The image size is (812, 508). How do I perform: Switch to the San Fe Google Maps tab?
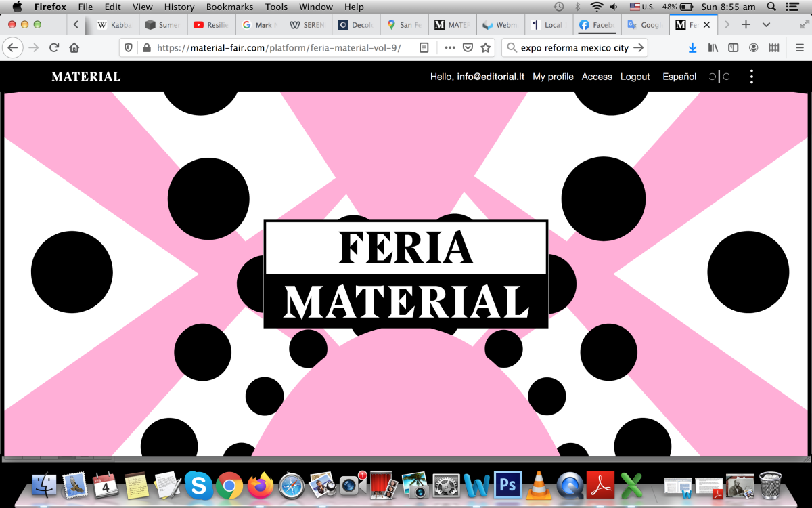404,25
